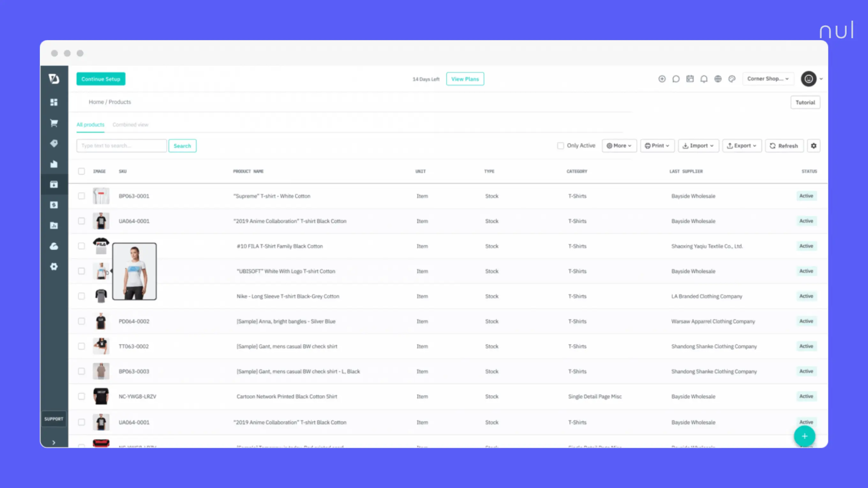Select checkbox for Nike Long Sleeve row
The width and height of the screenshot is (868, 488).
pos(82,296)
